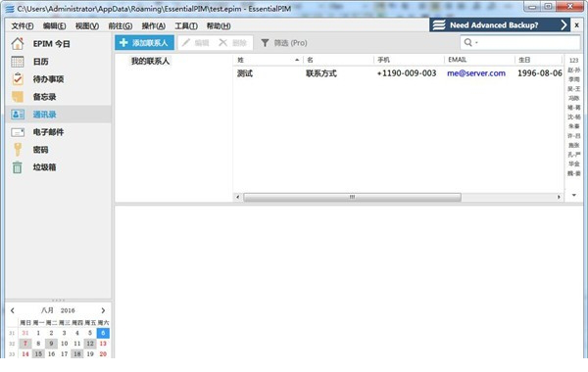Image resolution: width=588 pixels, height=372 pixels.
Task: Click the 编辑 toolbar button
Action: [x=195, y=43]
